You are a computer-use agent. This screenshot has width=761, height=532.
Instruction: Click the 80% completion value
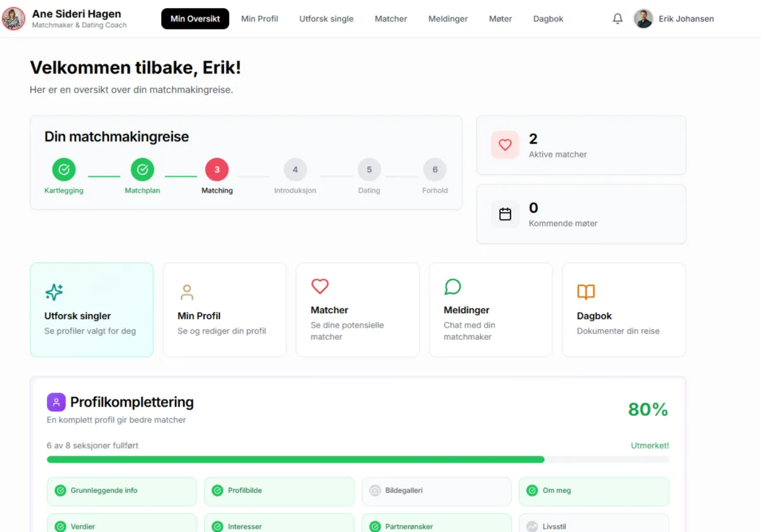pyautogui.click(x=648, y=410)
